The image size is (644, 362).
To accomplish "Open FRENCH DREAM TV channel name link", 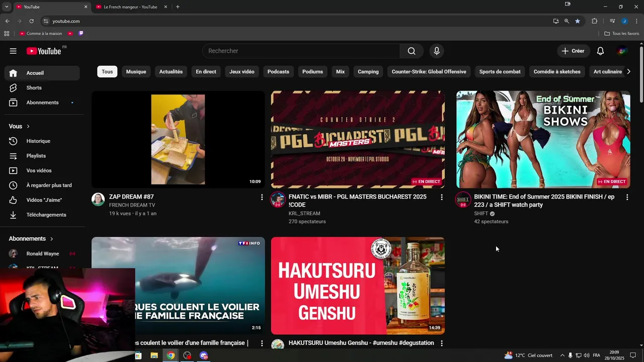I will [132, 205].
